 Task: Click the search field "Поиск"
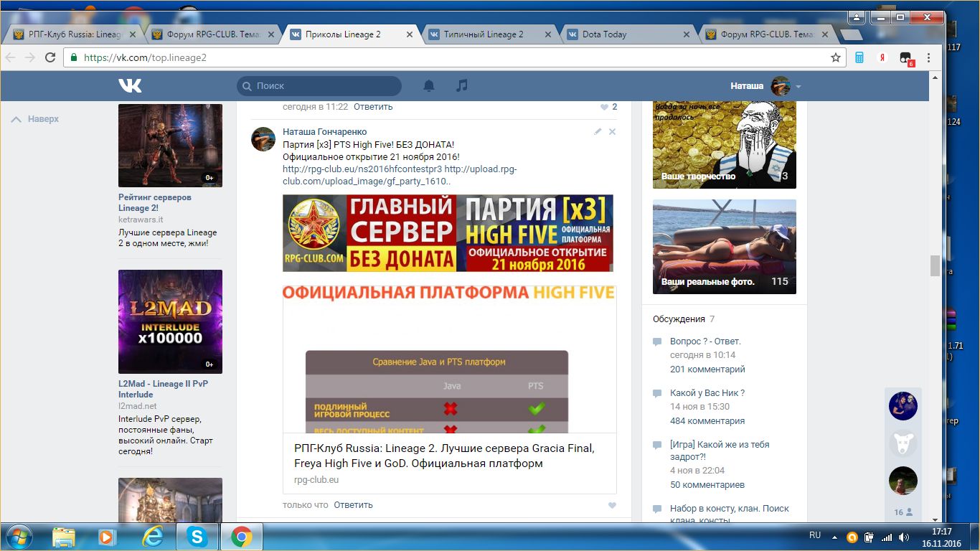pos(319,86)
